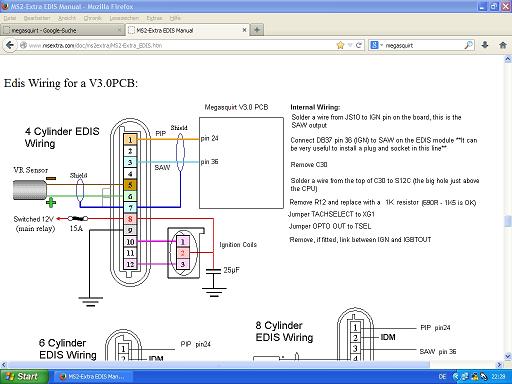
Task: Click the vertical scrollbar thumb
Action: tap(508, 221)
